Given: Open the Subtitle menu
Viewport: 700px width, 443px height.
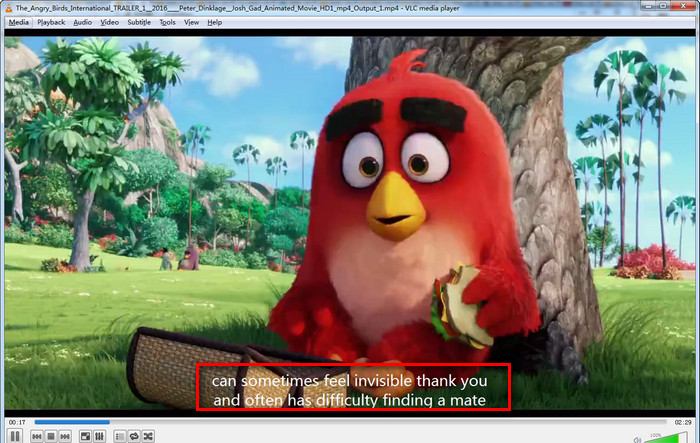Looking at the screenshot, I should pos(139,22).
